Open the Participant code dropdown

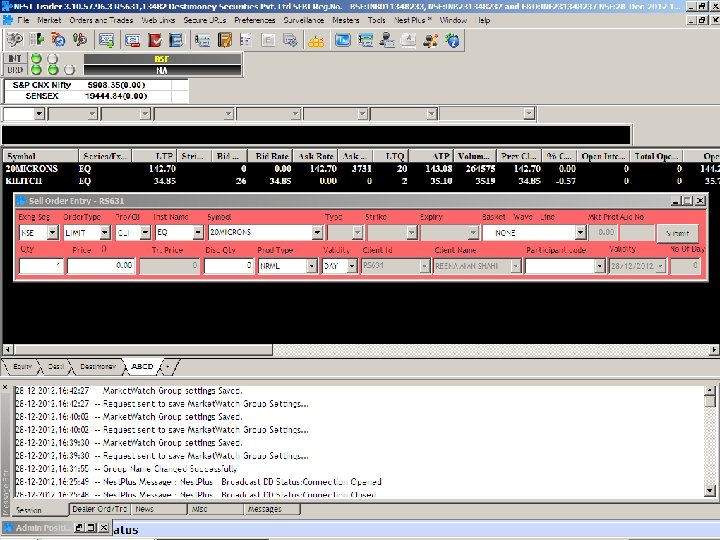(x=599, y=266)
